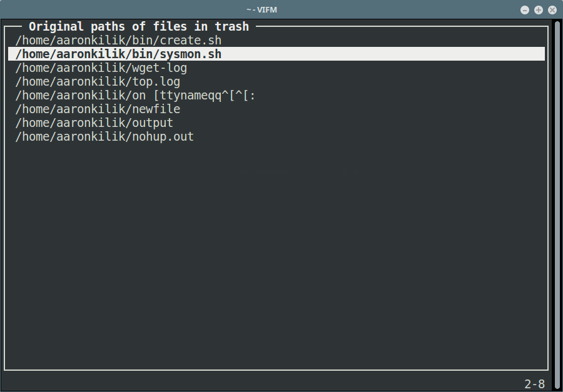This screenshot has height=392, width=563.
Task: Choose the top.log path entry
Action: coord(98,81)
